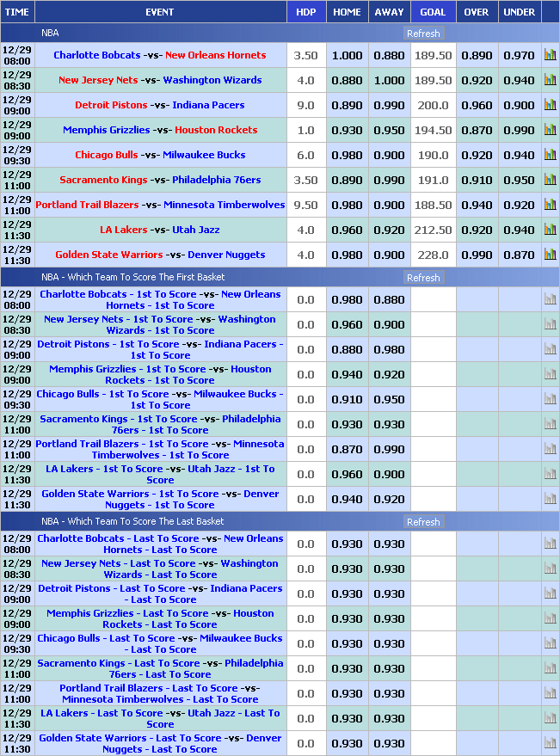Open chart icon for Sacramento Kings vs Philadelphia 76ers
Screen dimensions: 560x756
click(550, 180)
